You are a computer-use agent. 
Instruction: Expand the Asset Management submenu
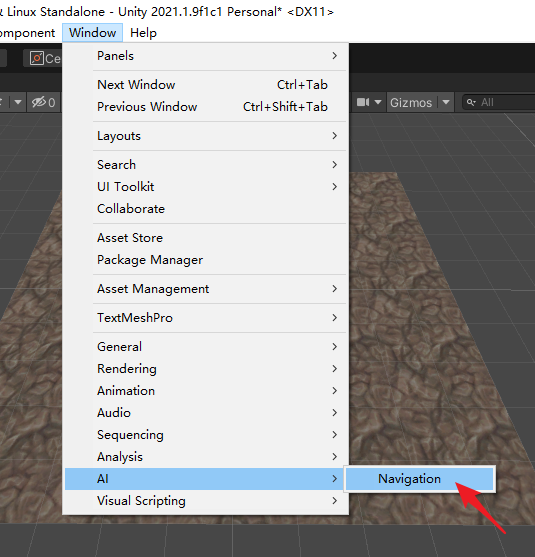[x=205, y=289]
